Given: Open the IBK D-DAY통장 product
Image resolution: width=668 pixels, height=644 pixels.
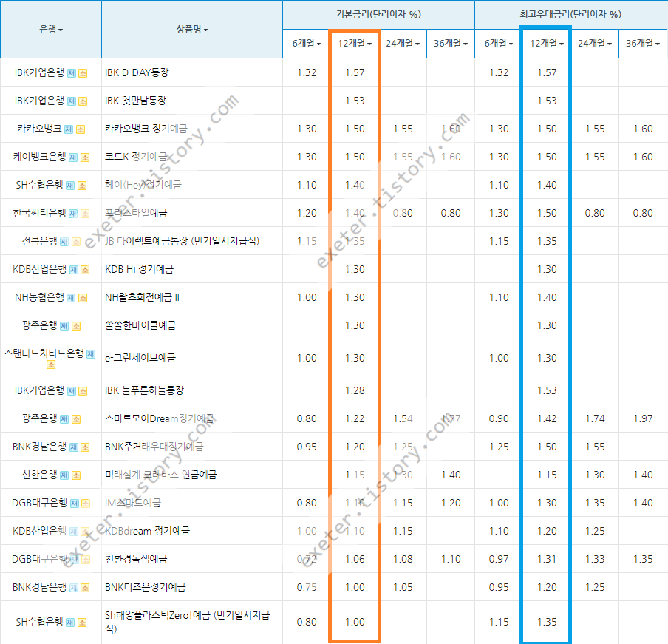Looking at the screenshot, I should [137, 72].
